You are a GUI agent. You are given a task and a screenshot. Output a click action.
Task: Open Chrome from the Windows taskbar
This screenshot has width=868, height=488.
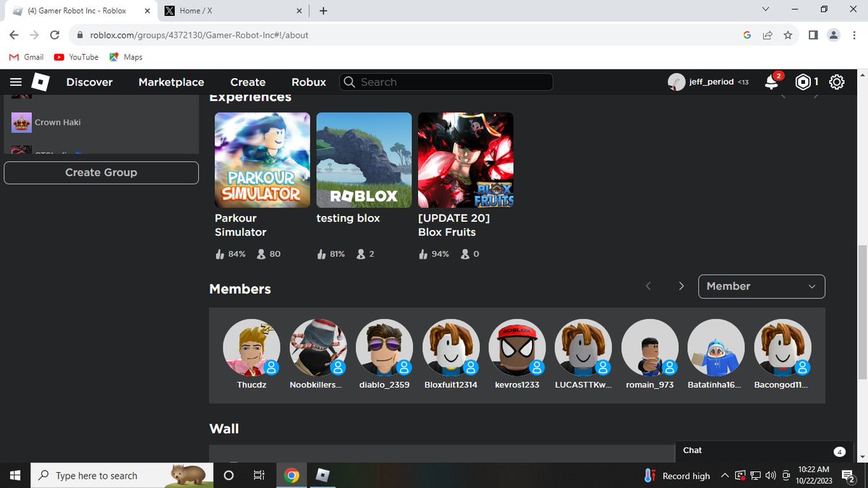click(x=292, y=475)
